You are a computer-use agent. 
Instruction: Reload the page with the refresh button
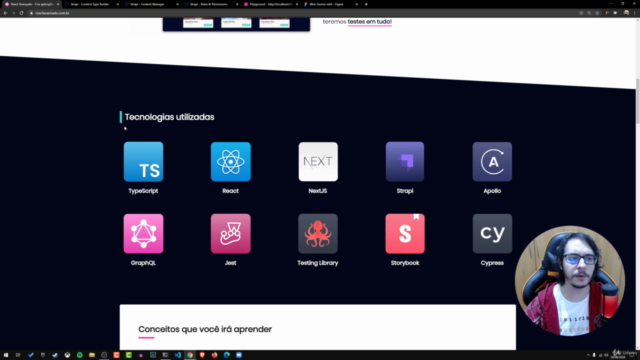(x=21, y=13)
